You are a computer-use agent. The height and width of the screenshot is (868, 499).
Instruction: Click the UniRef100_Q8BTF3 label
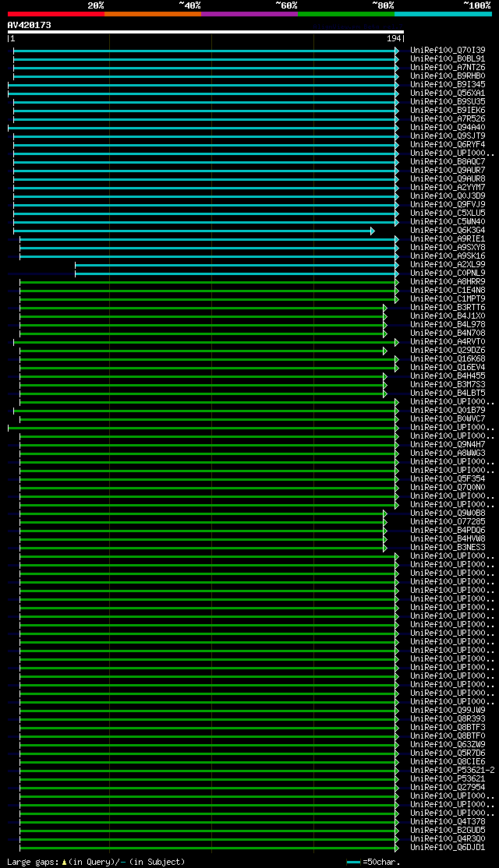448,728
